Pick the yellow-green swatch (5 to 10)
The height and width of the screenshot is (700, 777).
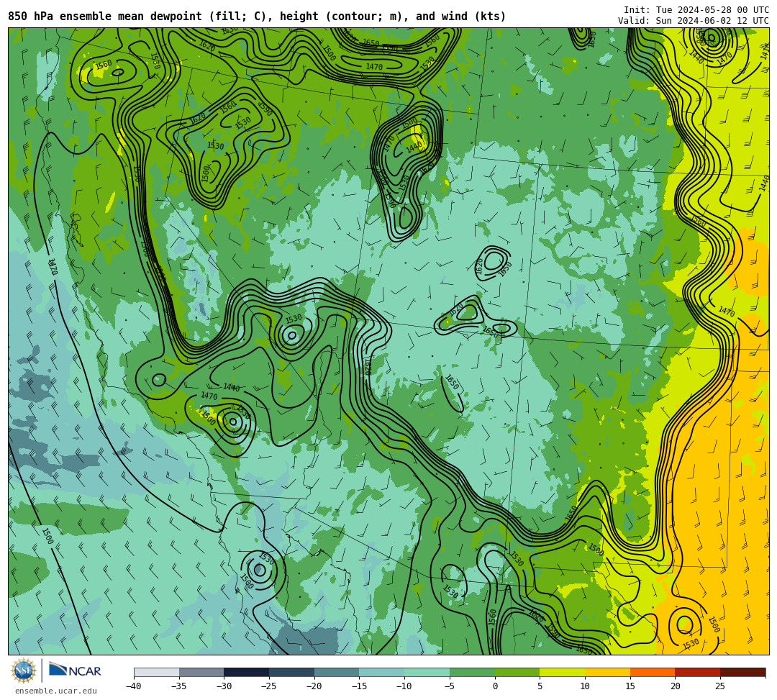(x=563, y=672)
